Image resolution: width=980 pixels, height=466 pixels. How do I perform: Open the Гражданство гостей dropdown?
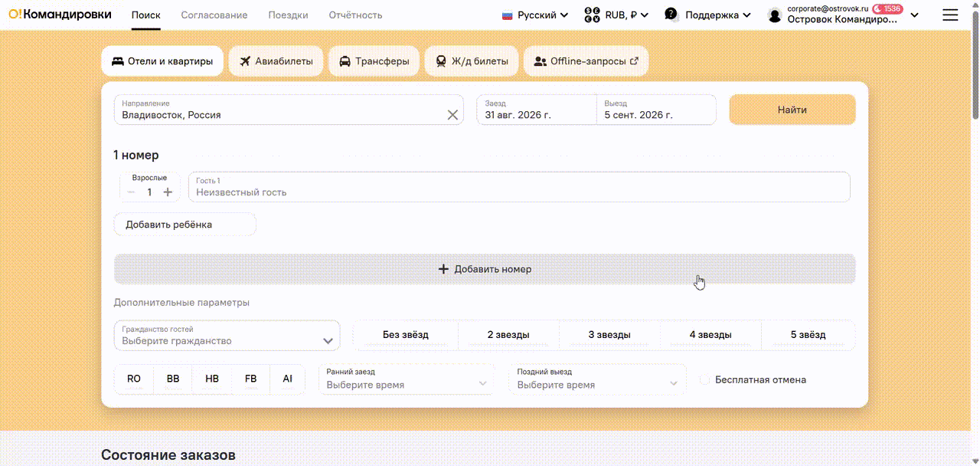pyautogui.click(x=227, y=336)
